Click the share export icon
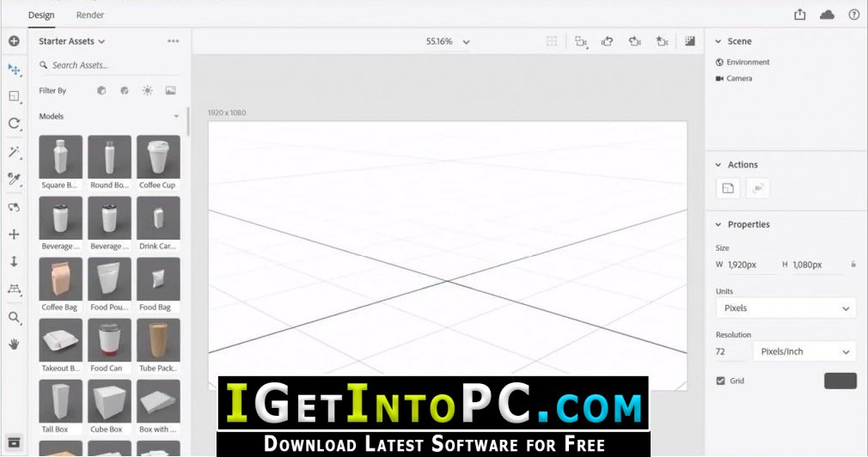 click(800, 15)
